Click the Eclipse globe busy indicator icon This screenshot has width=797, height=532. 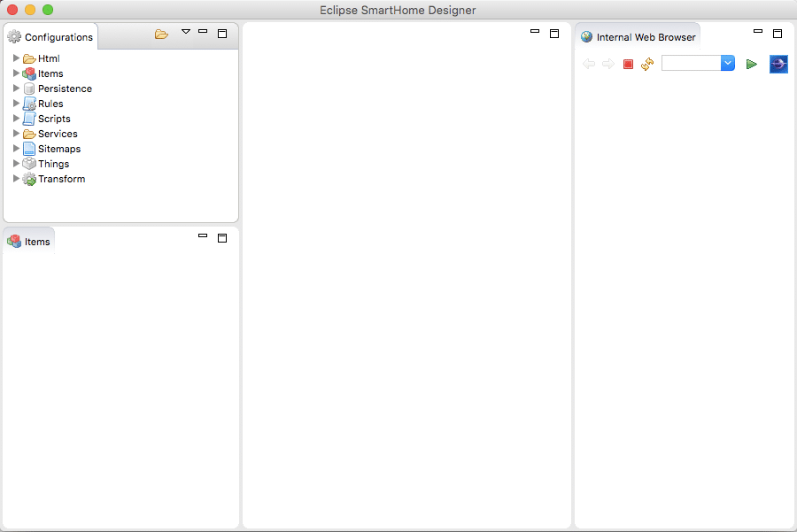(x=778, y=64)
